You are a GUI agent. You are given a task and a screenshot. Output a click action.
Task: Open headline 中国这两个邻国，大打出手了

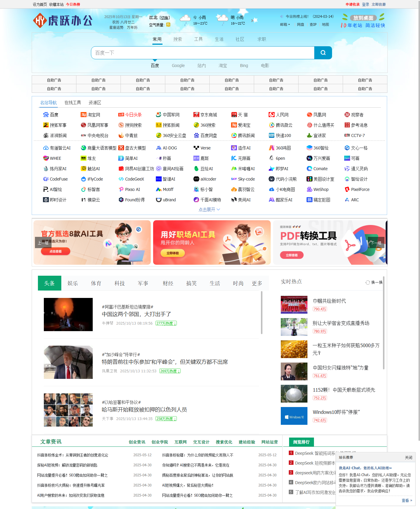(136, 314)
